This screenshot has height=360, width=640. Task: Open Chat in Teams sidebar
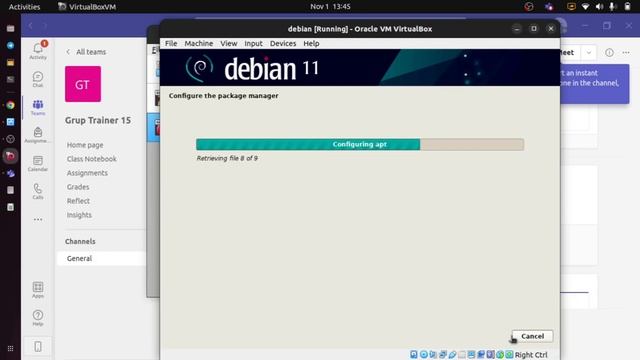click(x=38, y=79)
